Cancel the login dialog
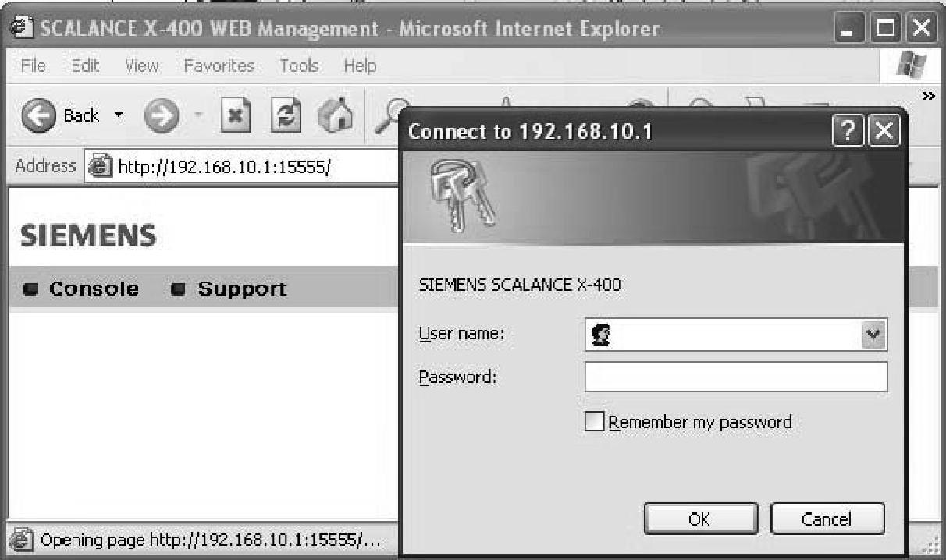 [x=827, y=519]
